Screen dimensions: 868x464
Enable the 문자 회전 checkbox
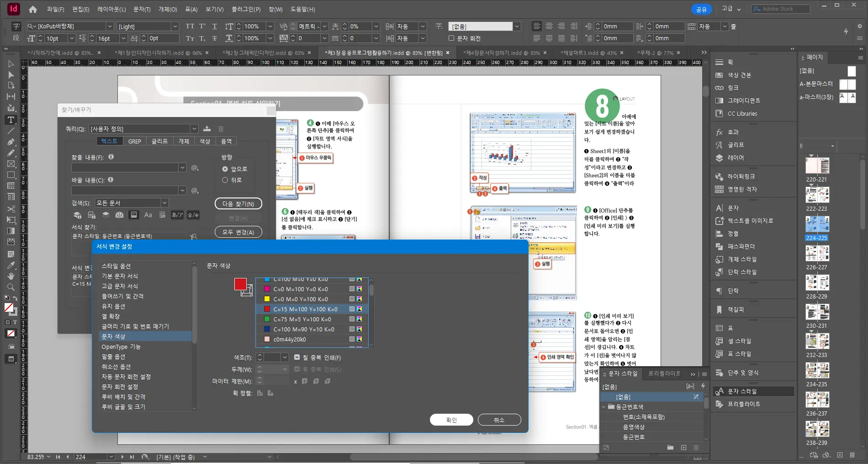451,38
